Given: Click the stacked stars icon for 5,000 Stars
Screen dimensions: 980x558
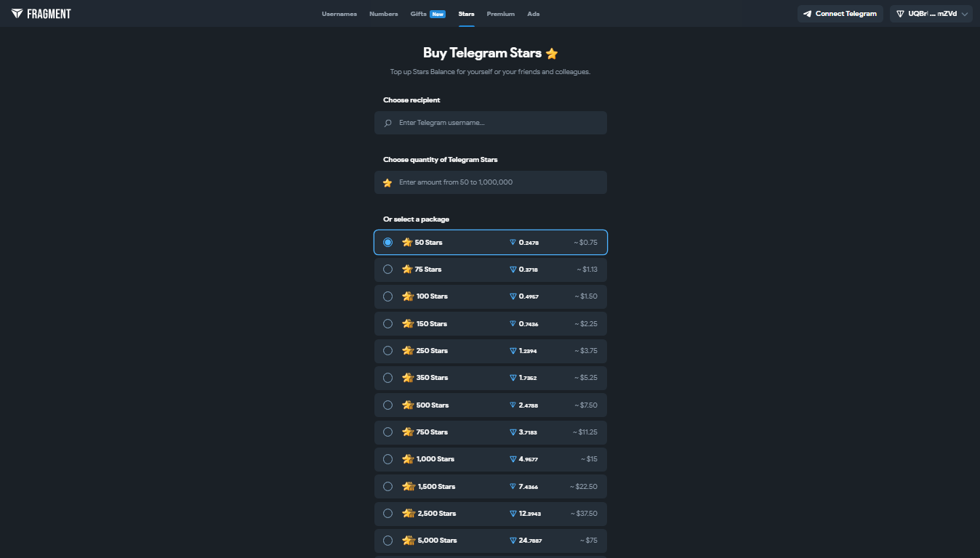Looking at the screenshot, I should (409, 541).
